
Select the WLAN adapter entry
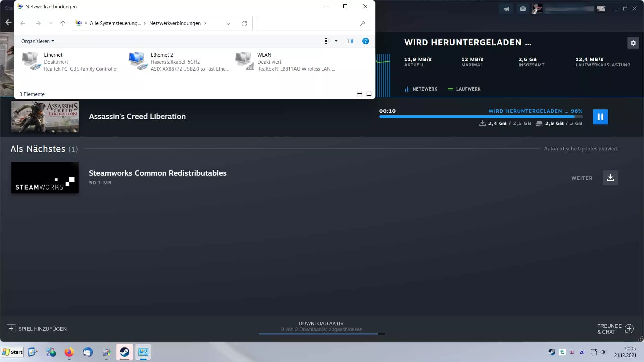click(285, 62)
